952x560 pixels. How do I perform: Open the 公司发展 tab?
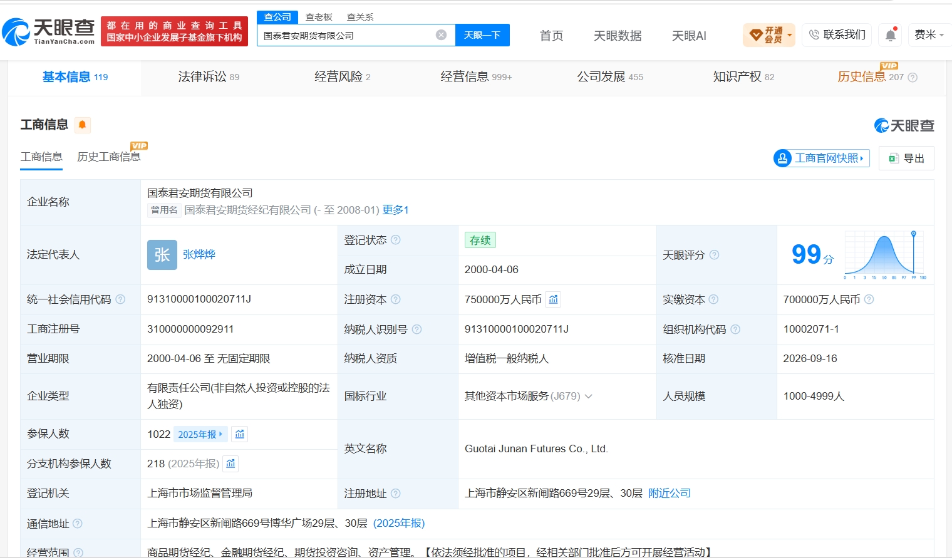[x=610, y=77]
